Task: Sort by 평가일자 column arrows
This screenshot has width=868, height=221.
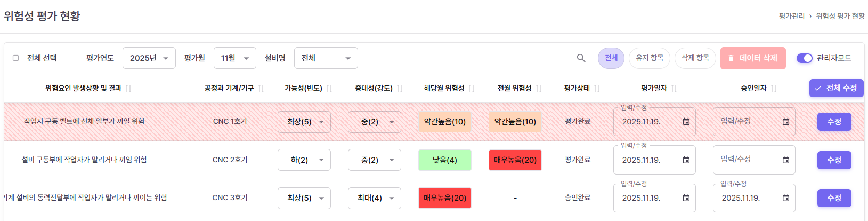Action: 674,89
